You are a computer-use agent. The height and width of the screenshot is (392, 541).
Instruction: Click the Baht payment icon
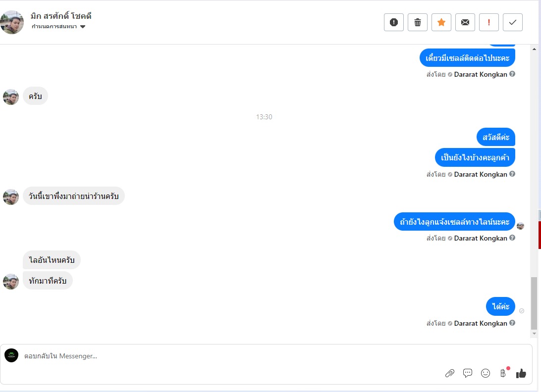point(503,373)
